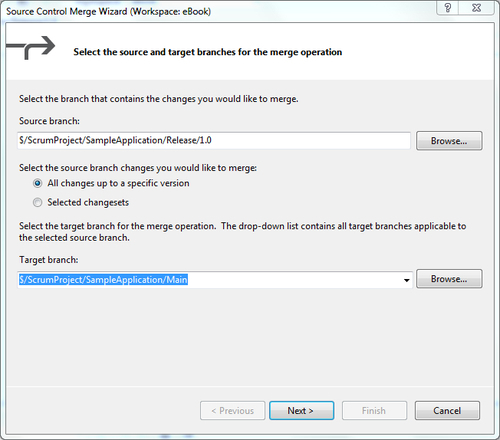Close the Merge Wizard dialog
The height and width of the screenshot is (440, 500).
pos(477,8)
